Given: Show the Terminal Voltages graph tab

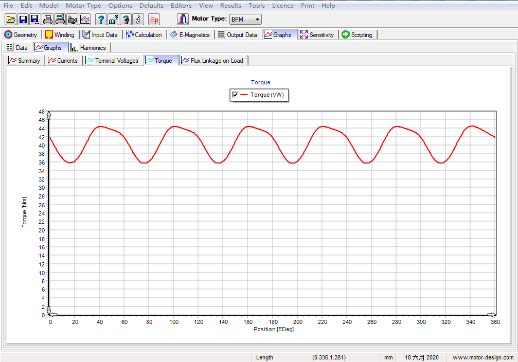Looking at the screenshot, I should point(113,60).
